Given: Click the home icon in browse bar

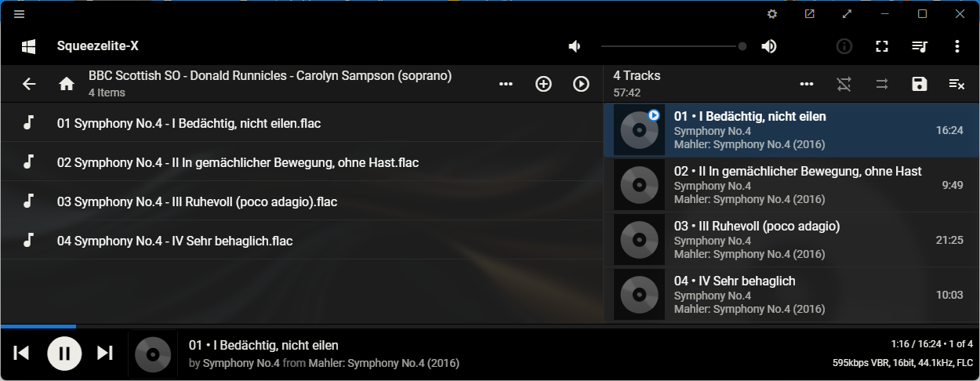Looking at the screenshot, I should tap(67, 84).
